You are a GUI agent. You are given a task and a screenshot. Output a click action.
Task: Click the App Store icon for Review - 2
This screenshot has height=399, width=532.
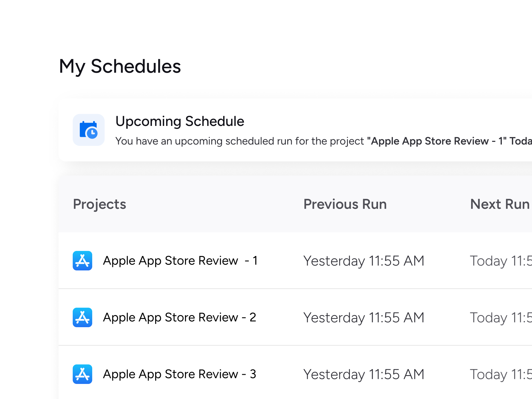pos(82,317)
